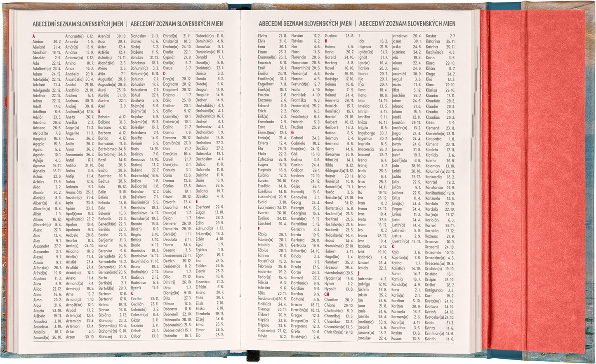Click the red letter B section heading
The width and height of the screenshot is (596, 364).
[99, 111]
